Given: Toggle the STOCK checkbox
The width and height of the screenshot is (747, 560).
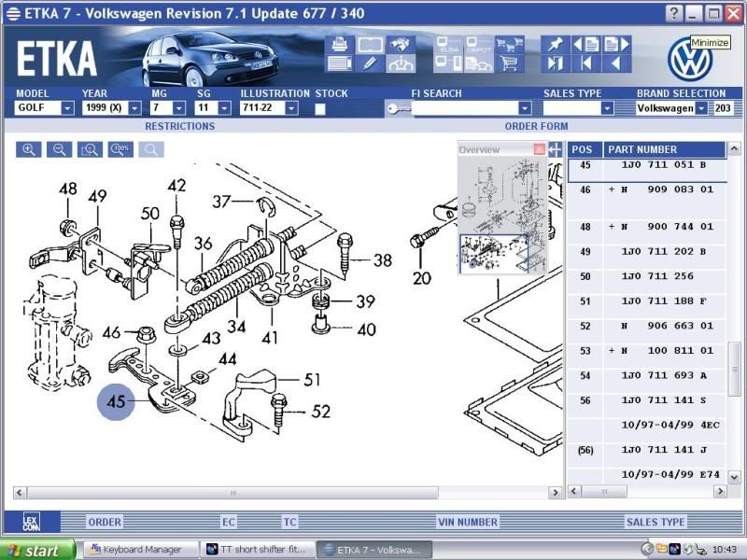Looking at the screenshot, I should [320, 108].
